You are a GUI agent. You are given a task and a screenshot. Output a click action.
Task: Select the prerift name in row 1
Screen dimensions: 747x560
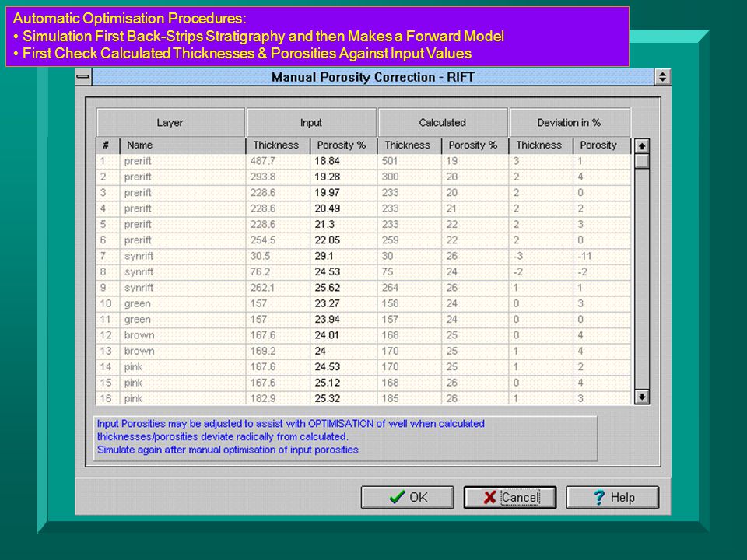182,161
